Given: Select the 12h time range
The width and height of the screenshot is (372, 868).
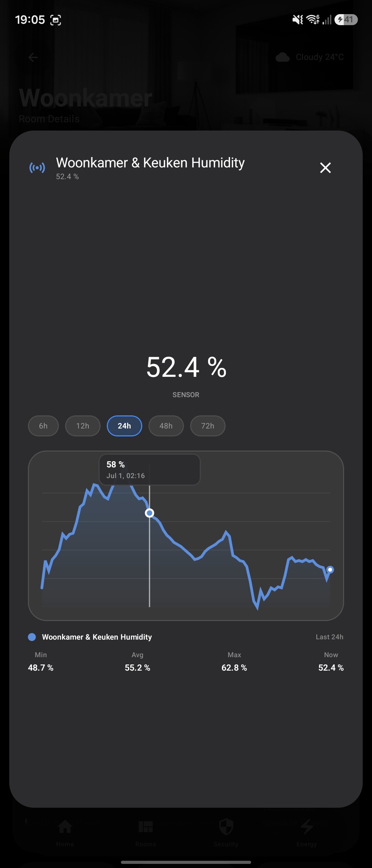Looking at the screenshot, I should tap(83, 426).
